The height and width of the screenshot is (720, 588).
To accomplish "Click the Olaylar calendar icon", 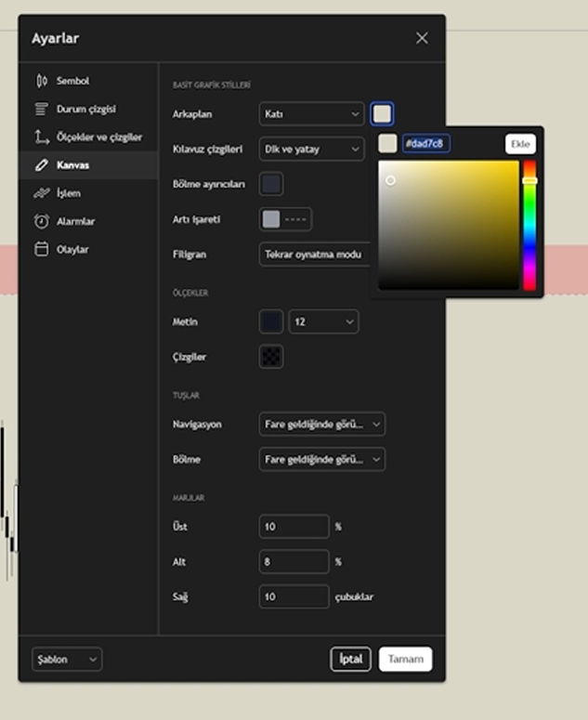I will [41, 249].
